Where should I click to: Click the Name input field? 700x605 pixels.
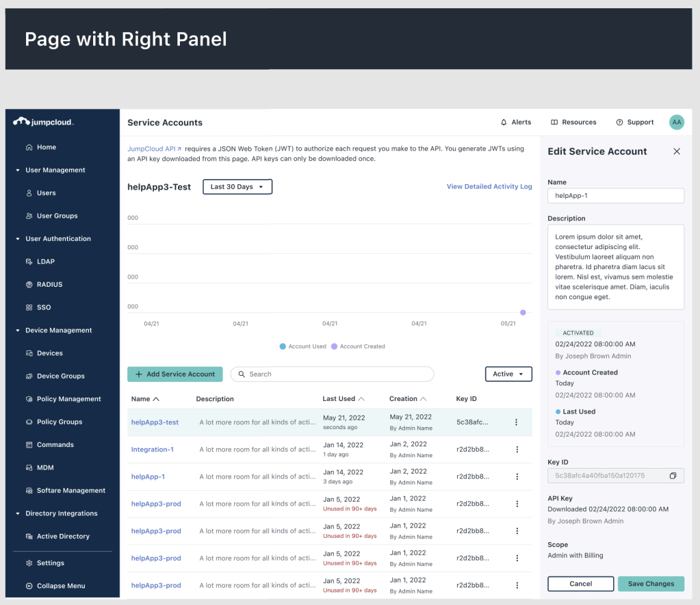[x=615, y=196]
